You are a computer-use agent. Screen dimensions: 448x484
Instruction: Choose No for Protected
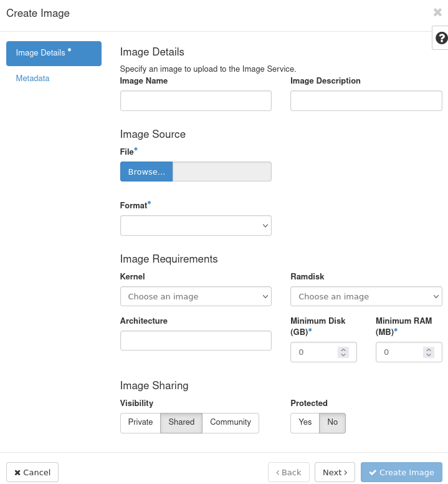(332, 422)
